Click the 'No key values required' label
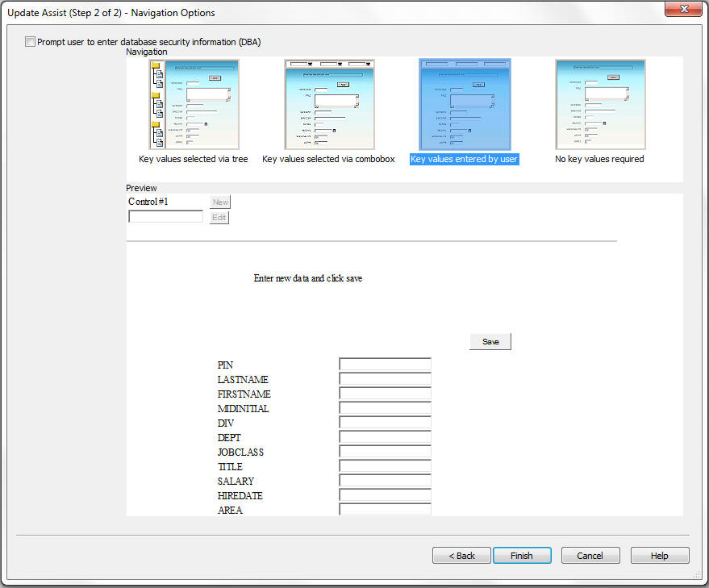The image size is (709, 588). 599,160
